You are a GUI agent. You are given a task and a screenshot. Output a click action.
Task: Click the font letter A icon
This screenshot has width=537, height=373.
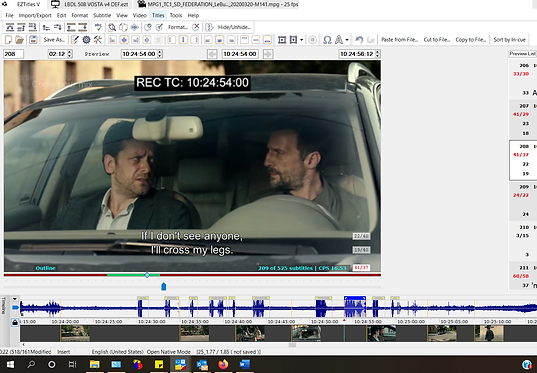(339, 40)
